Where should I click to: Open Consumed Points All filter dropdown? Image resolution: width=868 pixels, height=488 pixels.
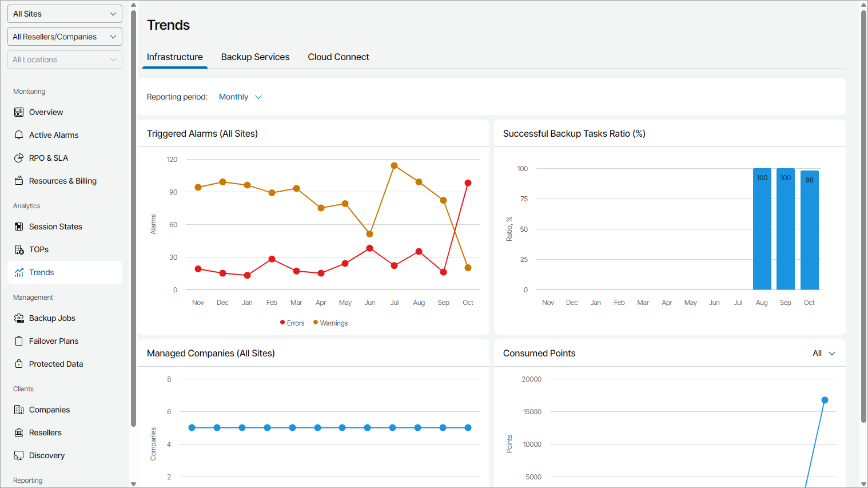point(824,354)
